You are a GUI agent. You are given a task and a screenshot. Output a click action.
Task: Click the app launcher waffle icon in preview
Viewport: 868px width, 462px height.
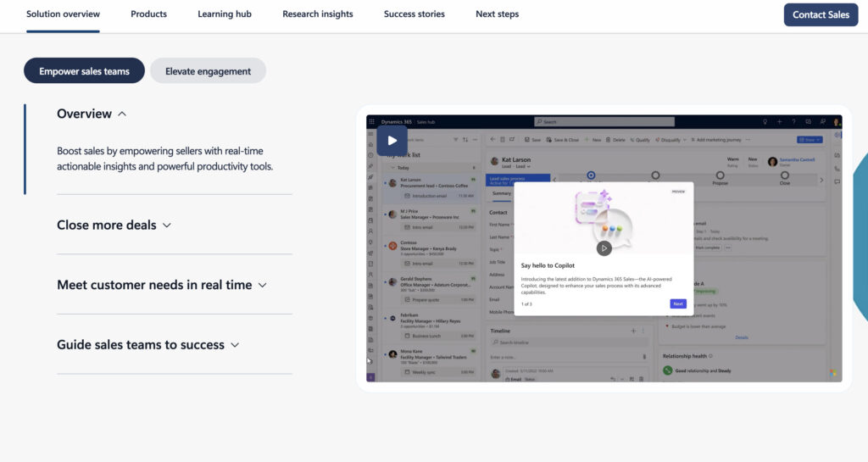click(x=372, y=122)
